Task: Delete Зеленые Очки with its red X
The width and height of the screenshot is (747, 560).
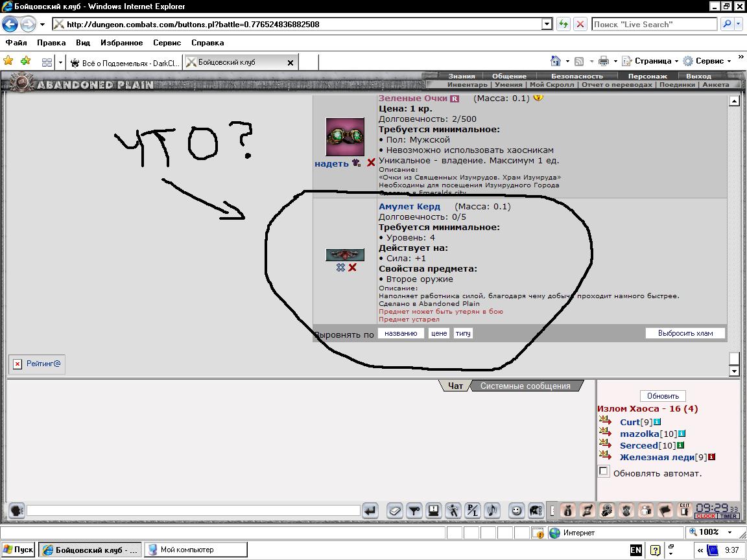Action: point(371,163)
